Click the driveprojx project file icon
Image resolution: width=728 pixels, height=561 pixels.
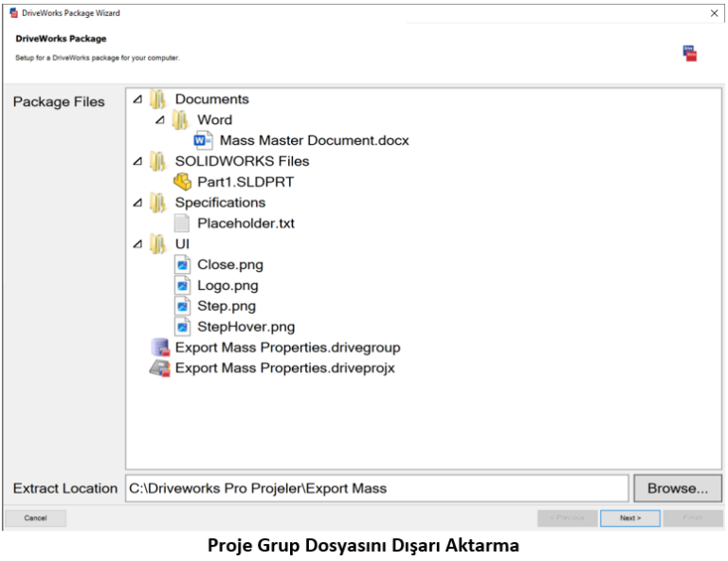(x=160, y=368)
